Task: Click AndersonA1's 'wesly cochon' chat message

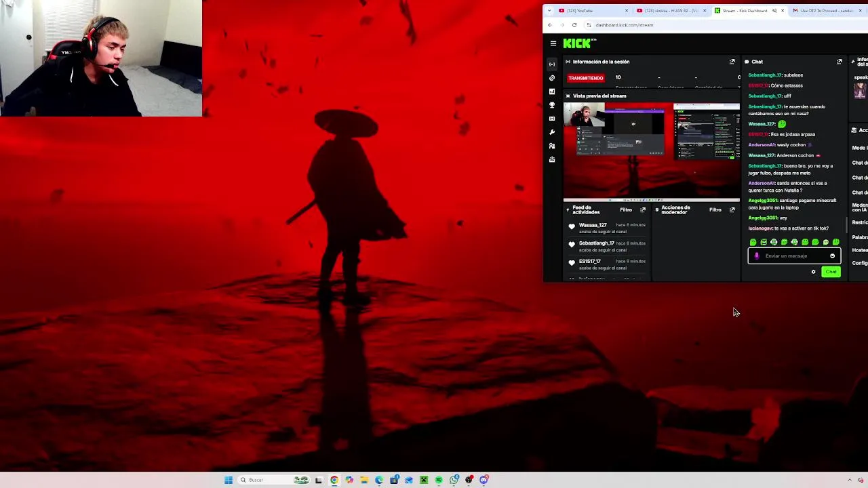Action: (780, 145)
